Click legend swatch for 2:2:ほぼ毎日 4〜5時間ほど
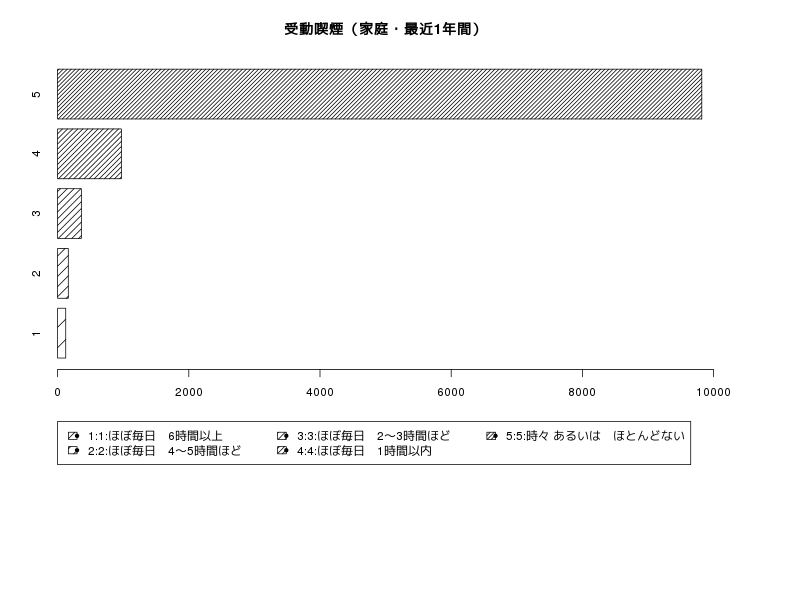 click(x=73, y=451)
